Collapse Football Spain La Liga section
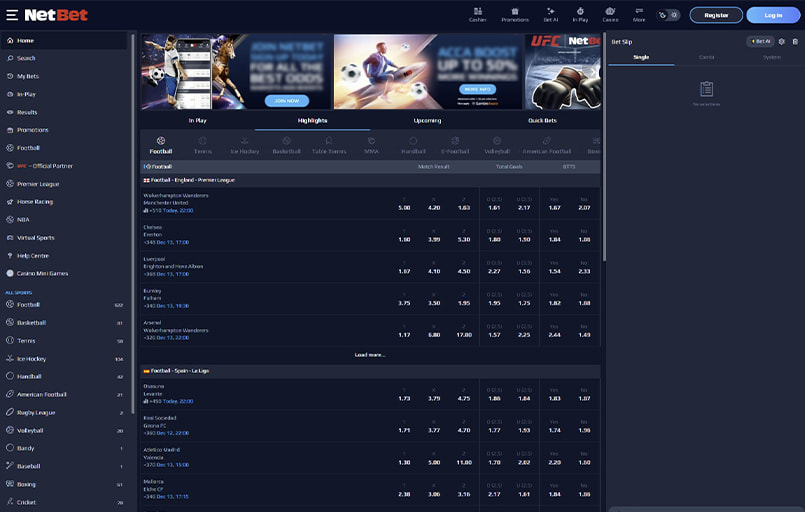 pyautogui.click(x=370, y=371)
